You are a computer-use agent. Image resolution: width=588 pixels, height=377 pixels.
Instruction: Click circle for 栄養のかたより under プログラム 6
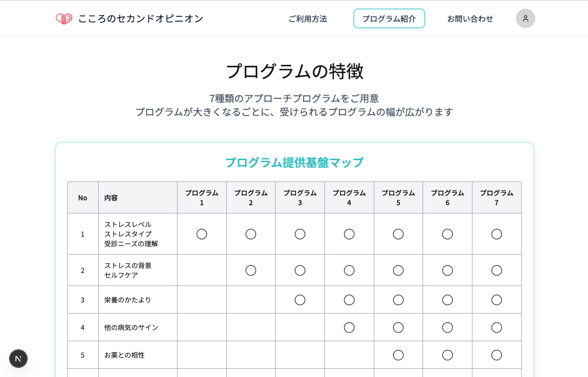coord(447,300)
